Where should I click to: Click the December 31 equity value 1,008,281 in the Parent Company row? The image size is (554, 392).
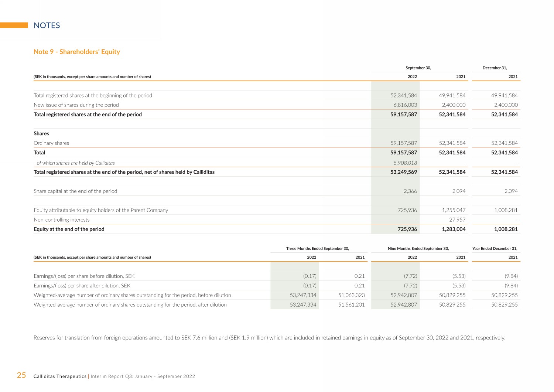click(506, 210)
